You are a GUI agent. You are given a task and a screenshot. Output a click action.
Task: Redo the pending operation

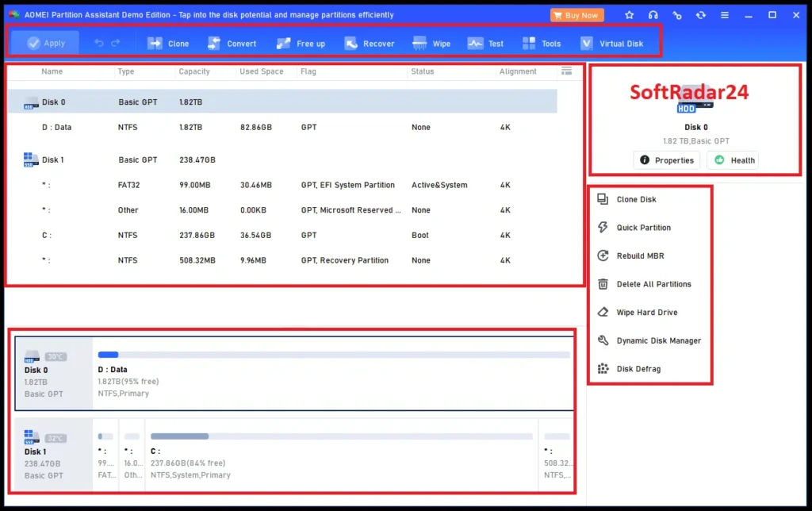click(x=116, y=43)
